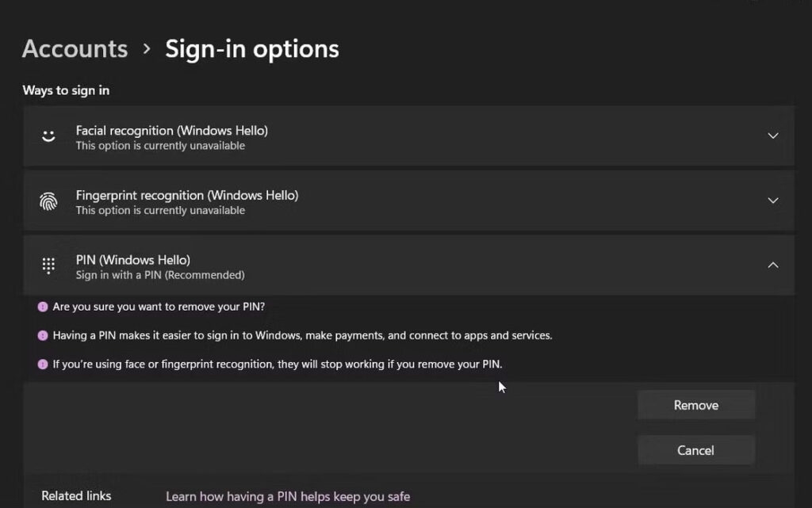Click info icon beside 'Having a PIN makes' message

43,335
